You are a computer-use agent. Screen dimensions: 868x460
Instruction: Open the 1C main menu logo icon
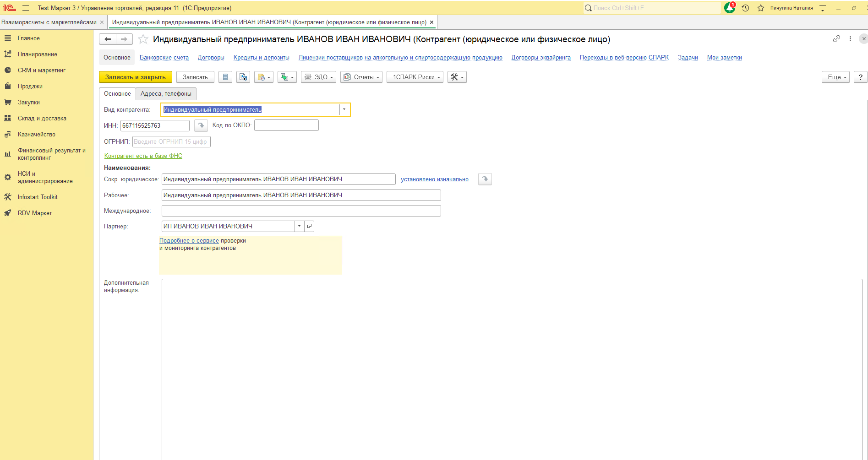coord(9,8)
